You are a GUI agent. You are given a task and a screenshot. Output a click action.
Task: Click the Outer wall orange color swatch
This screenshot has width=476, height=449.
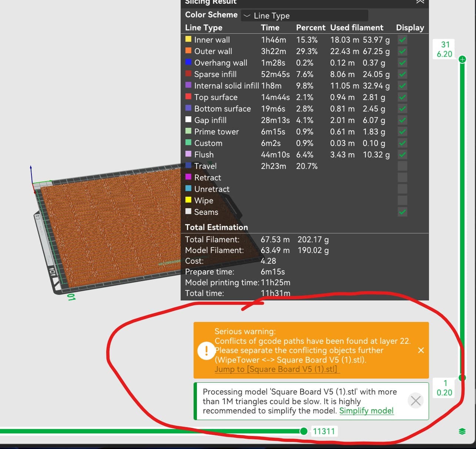188,50
